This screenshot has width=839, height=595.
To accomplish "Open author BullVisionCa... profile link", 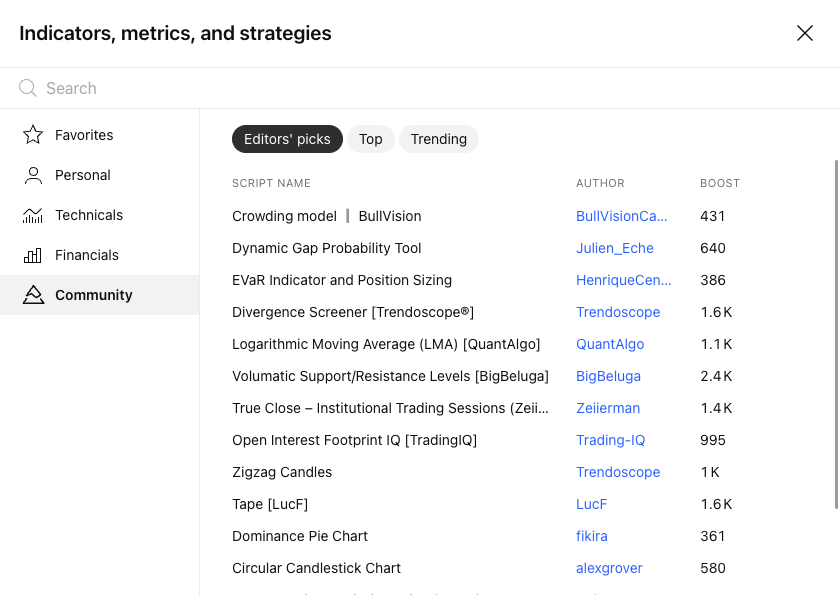I will pos(621,216).
